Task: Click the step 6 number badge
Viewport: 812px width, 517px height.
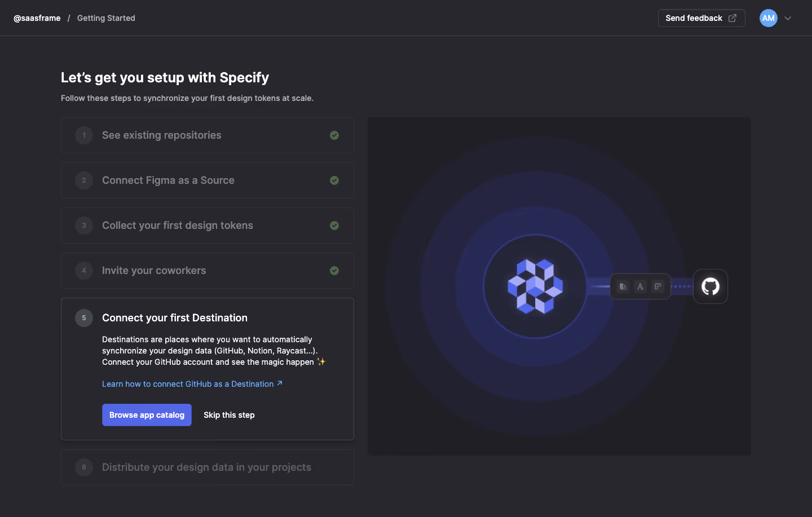Action: [84, 467]
